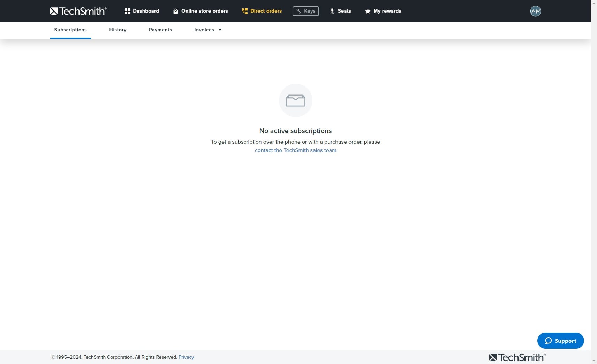The image size is (597, 364).
Task: Follow the contact the TechSmith sales team link
Action: tap(296, 150)
